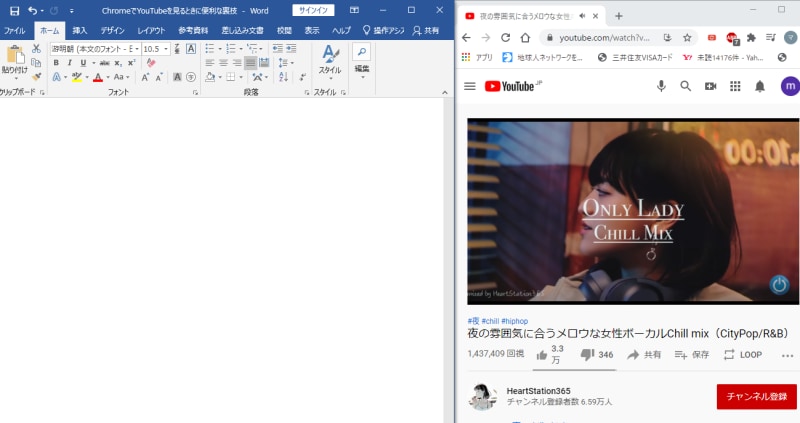Viewport: 800px width, 423px height.
Task: Toggle the LOOP button under the video
Action: 742,355
